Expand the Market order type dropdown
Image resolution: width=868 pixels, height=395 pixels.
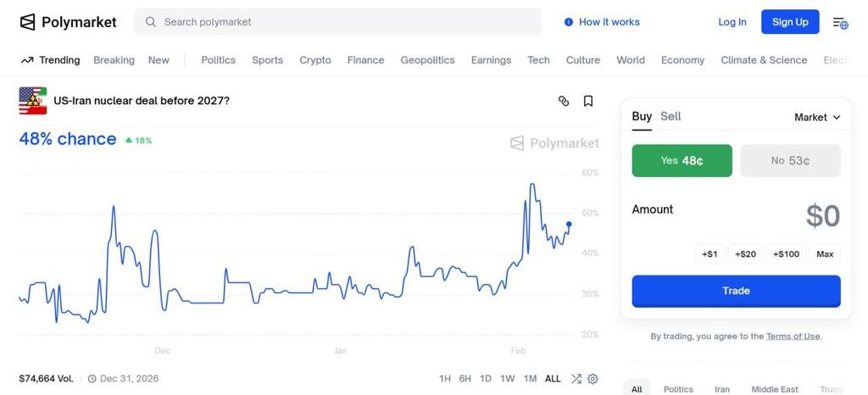[817, 117]
